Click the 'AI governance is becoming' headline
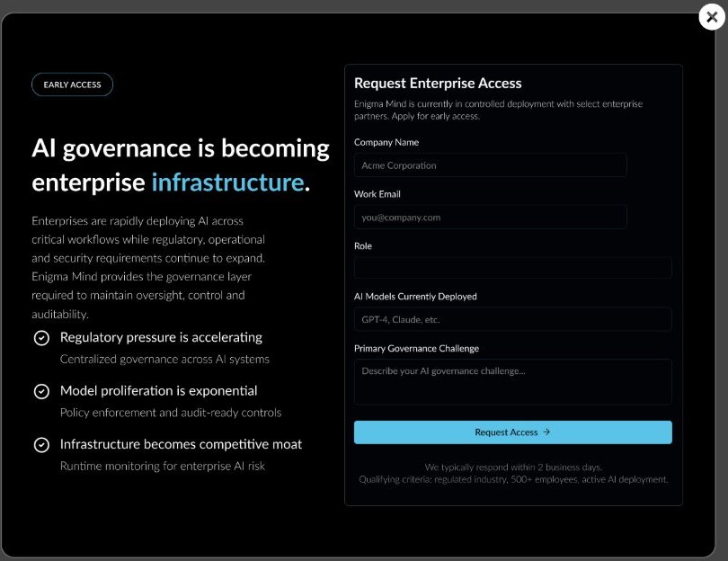The height and width of the screenshot is (561, 728). [x=181, y=148]
